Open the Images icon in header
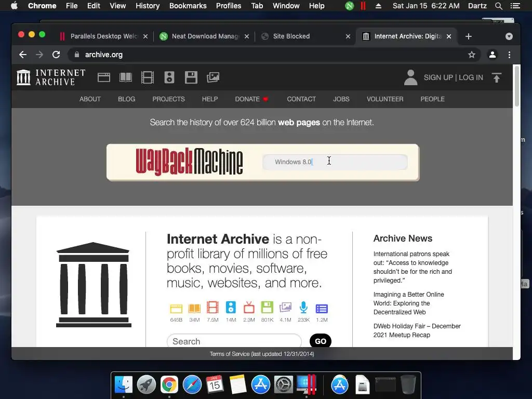 213,77
